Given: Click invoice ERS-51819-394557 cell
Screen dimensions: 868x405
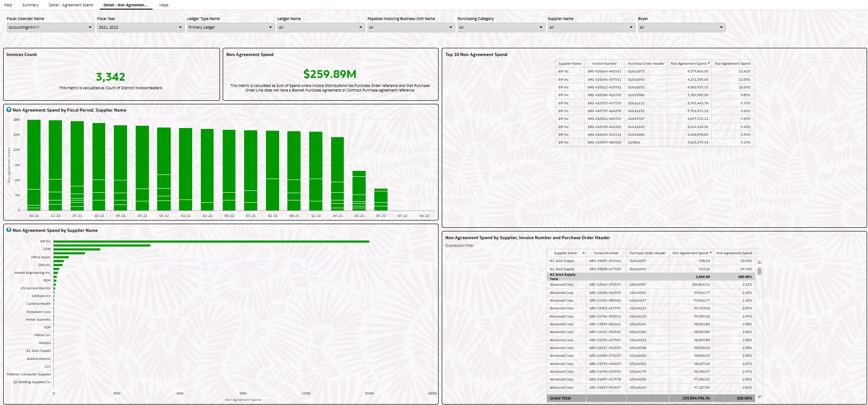Looking at the screenshot, I should 605,388.
